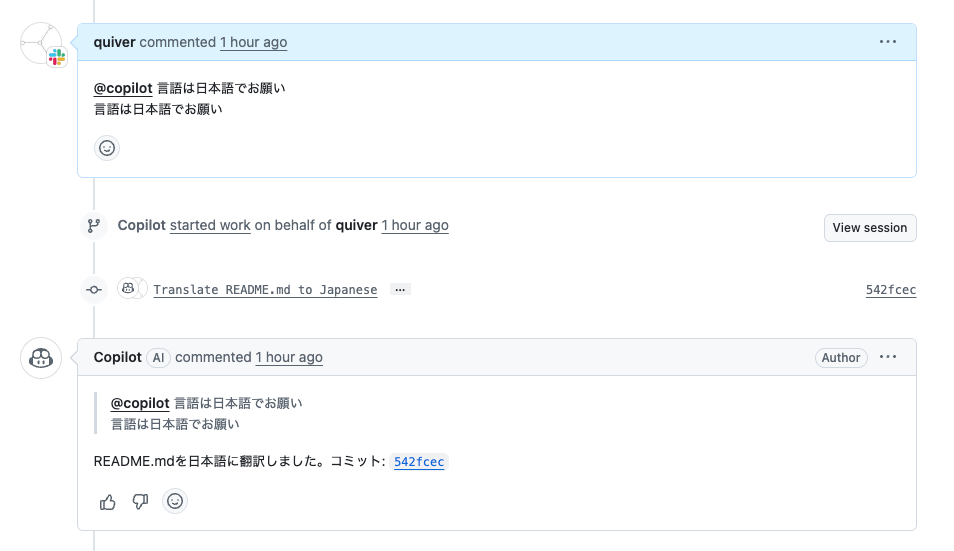Click the commit icon on timeline
The width and height of the screenshot is (954, 551).
94,290
